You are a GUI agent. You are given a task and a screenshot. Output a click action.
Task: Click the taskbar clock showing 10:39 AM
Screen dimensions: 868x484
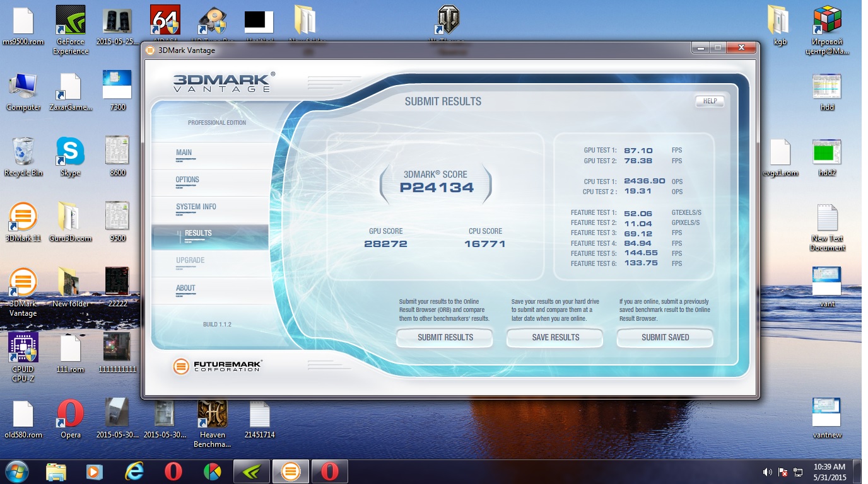[x=830, y=471]
